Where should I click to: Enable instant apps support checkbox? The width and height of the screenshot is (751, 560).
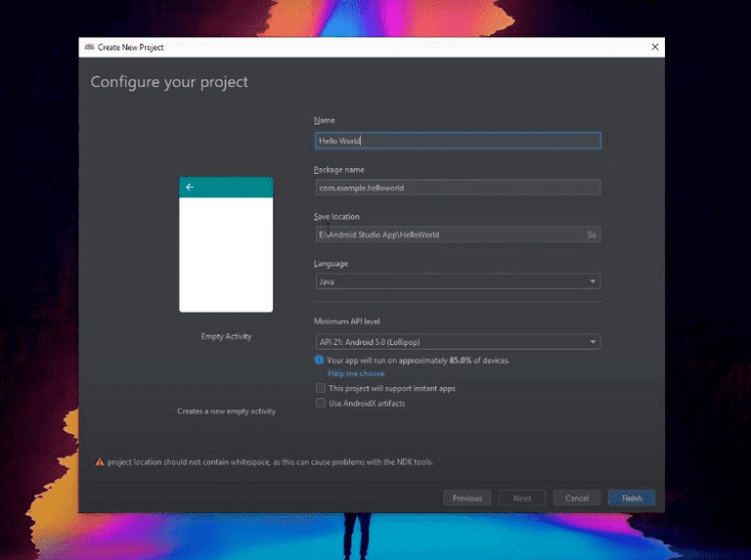[x=320, y=388]
